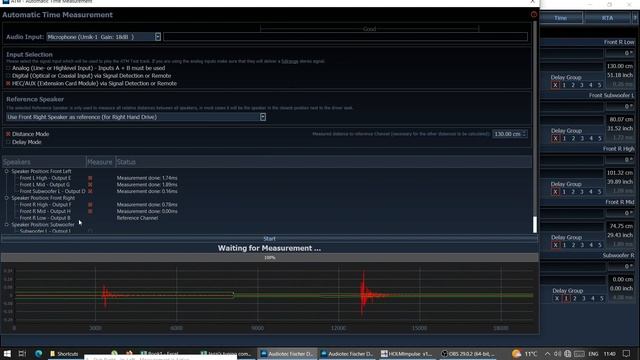Open the weather widget showing 11°C
Screen dimensions: 640x360
pos(525,353)
